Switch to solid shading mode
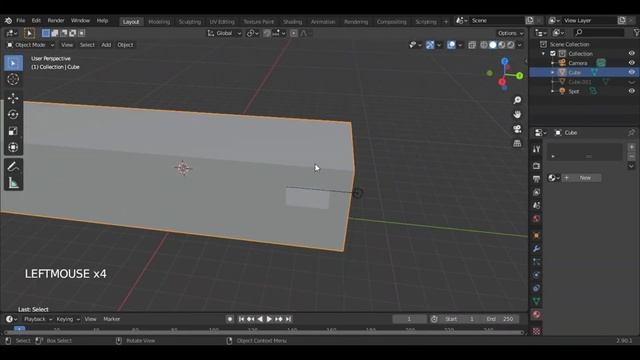Image resolution: width=640 pixels, height=360 pixels. click(x=493, y=45)
